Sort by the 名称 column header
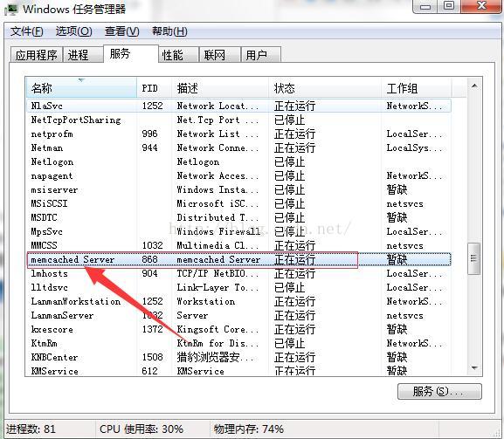Screen dimensions: 504x439 [x=81, y=87]
